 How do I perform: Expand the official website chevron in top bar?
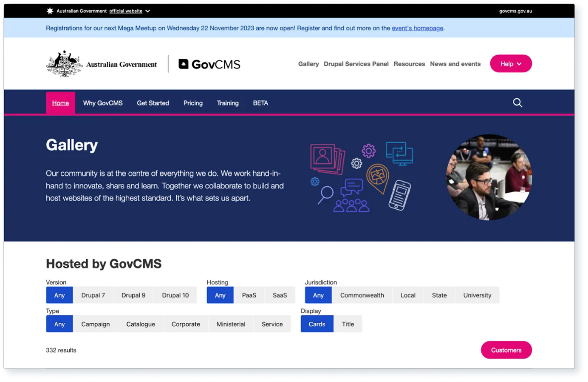147,11
